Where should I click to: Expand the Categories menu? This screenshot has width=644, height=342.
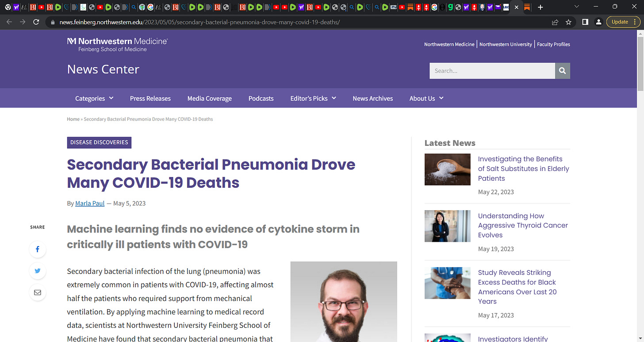click(x=94, y=99)
